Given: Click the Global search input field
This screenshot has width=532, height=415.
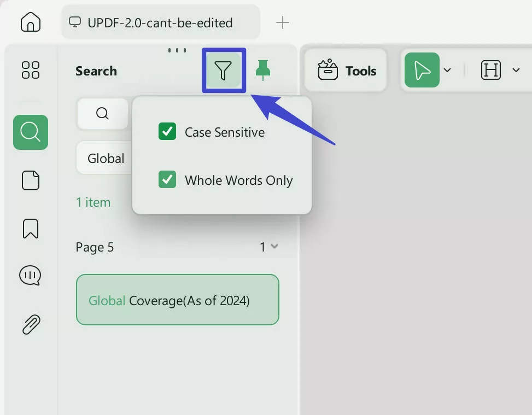Looking at the screenshot, I should pyautogui.click(x=104, y=158).
